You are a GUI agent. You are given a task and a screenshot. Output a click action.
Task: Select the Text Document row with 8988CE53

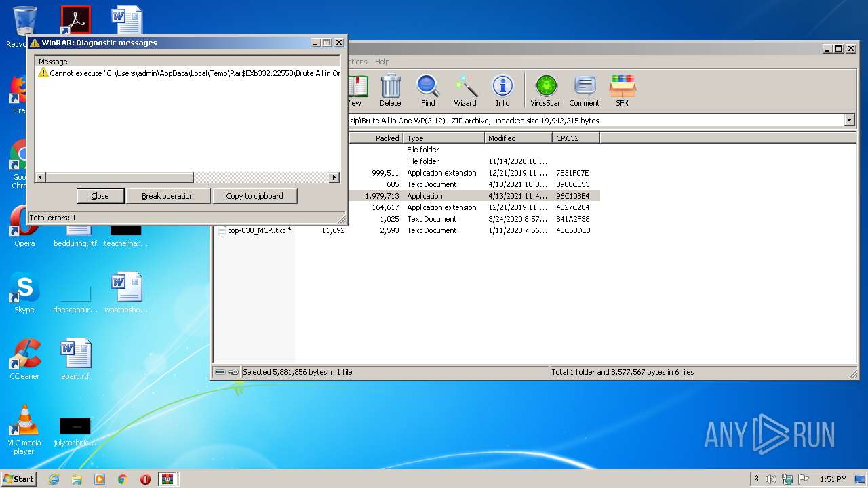[474, 184]
